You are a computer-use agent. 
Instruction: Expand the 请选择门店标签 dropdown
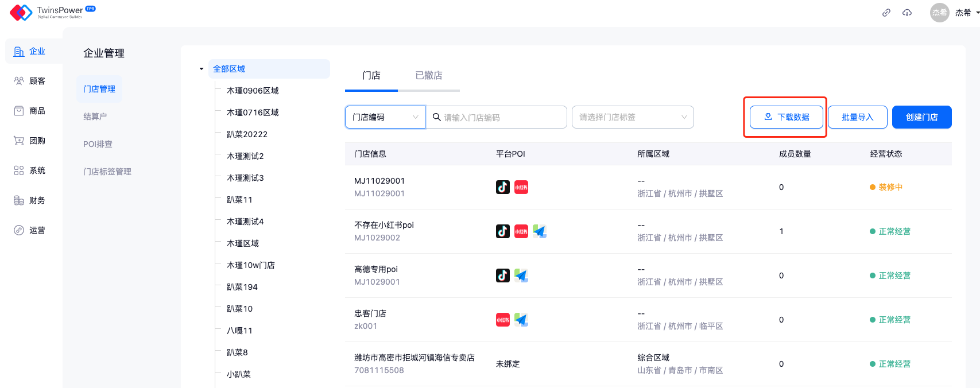633,117
